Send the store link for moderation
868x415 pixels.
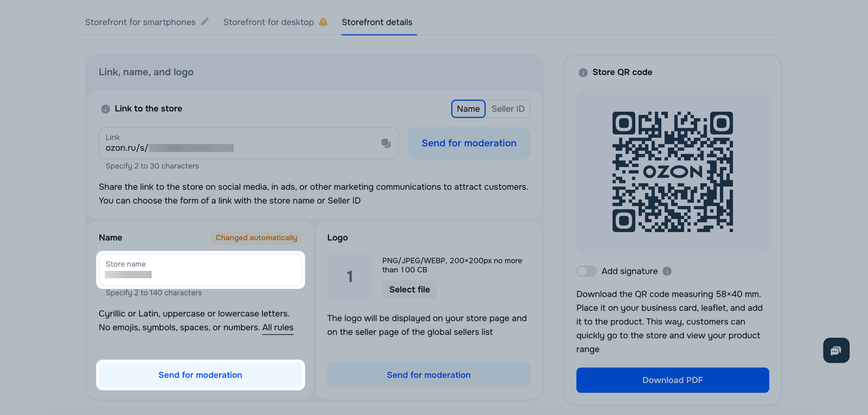click(x=469, y=143)
